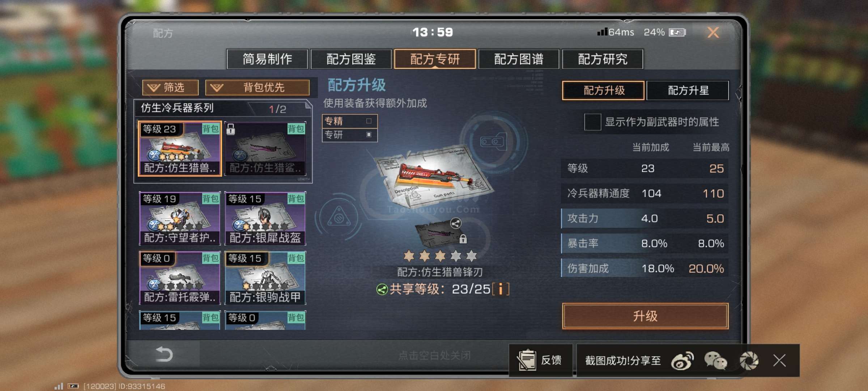Share screenshot via the aperture icon
This screenshot has height=391, width=868.
[x=749, y=361]
